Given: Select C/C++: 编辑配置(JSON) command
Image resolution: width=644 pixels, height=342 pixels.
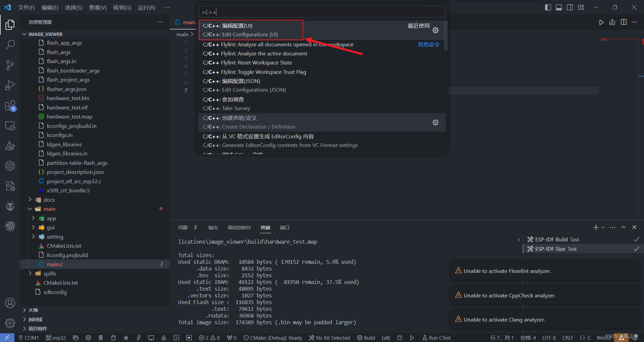Looking at the screenshot, I should (321, 86).
